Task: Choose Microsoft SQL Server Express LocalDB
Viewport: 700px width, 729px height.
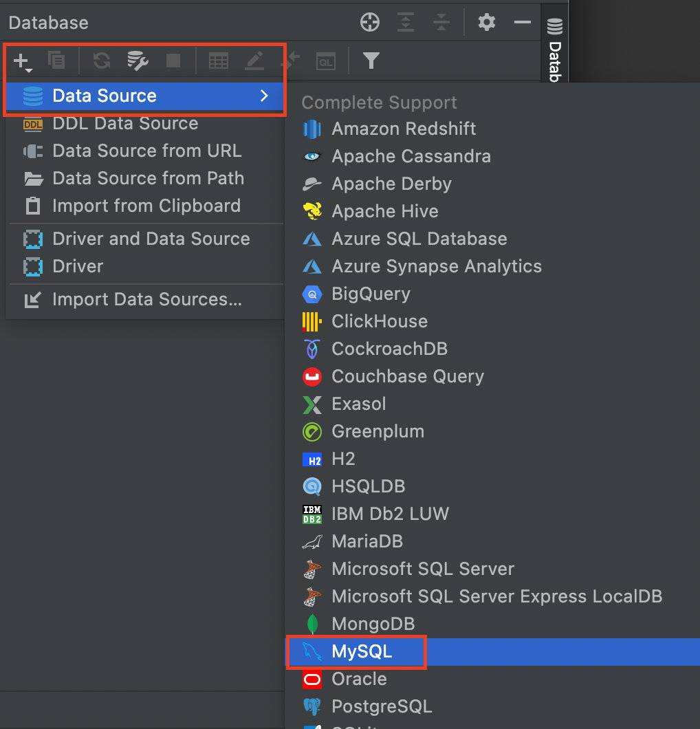Action: coord(493,596)
